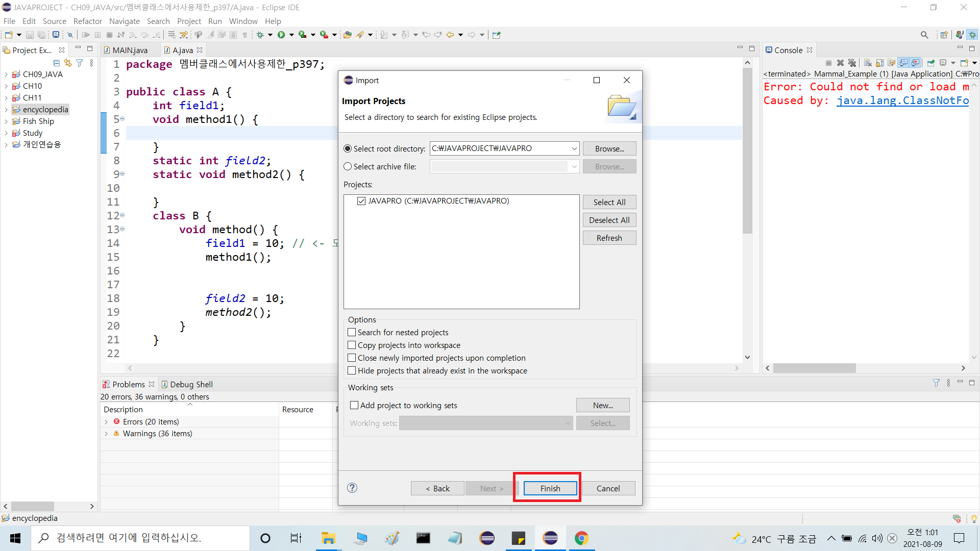This screenshot has height=551, width=980.
Task: Enable Search for nested projects checkbox
Action: click(352, 332)
